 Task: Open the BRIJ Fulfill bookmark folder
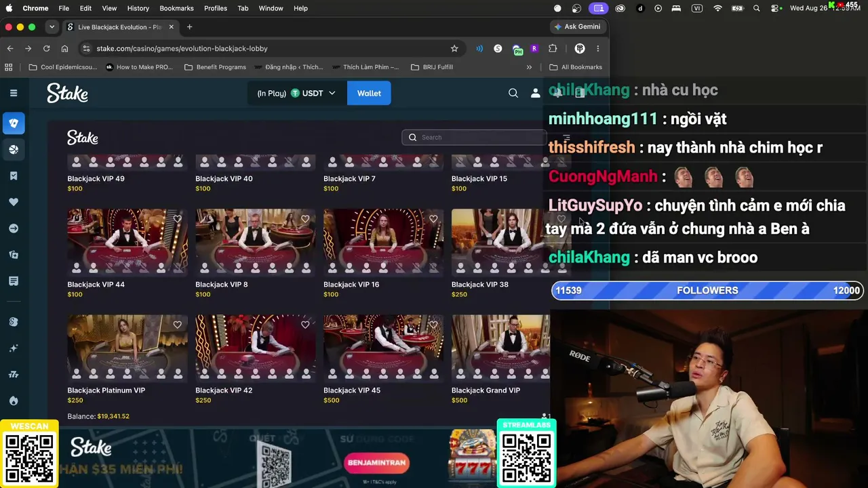pos(431,67)
